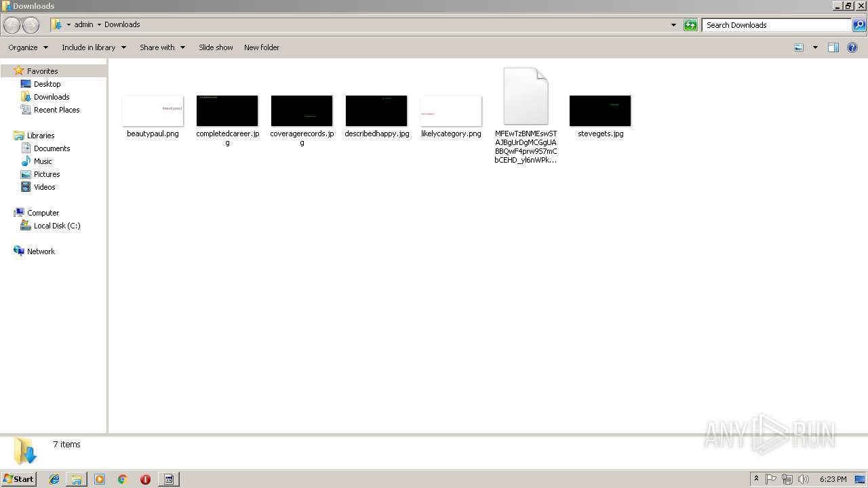Click the Show desktop button
The image size is (868, 488).
[x=861, y=479]
